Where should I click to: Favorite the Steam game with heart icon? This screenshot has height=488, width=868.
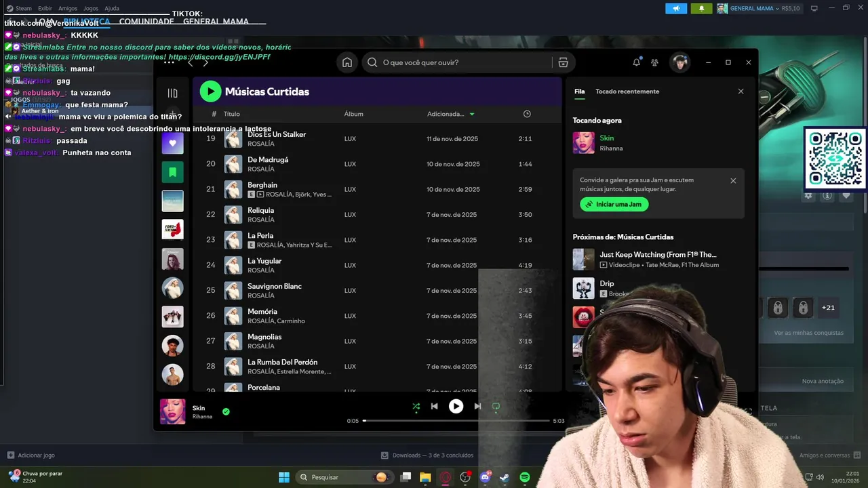(x=846, y=196)
